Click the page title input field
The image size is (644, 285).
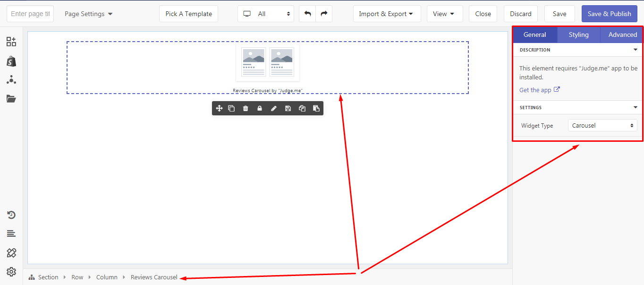[x=30, y=14]
